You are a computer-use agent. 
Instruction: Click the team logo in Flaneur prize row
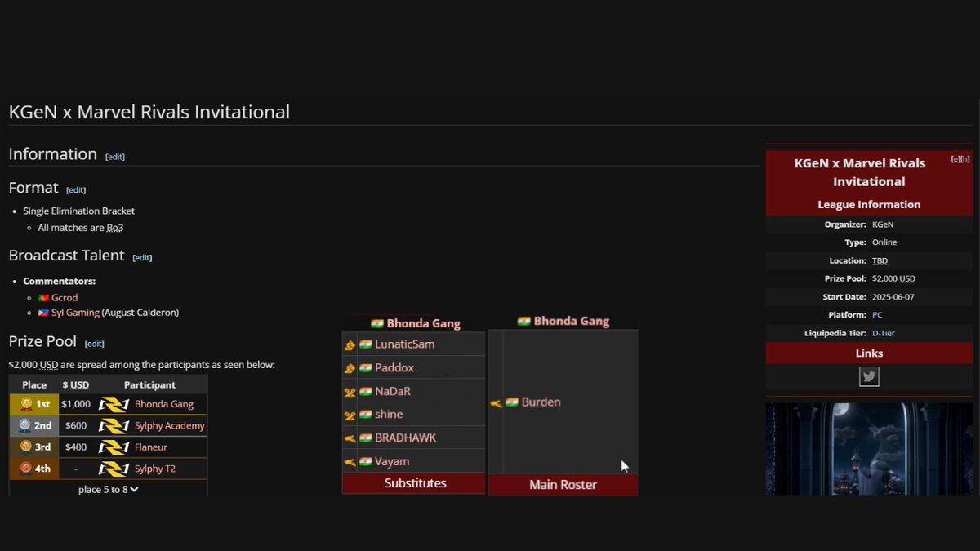(x=114, y=447)
